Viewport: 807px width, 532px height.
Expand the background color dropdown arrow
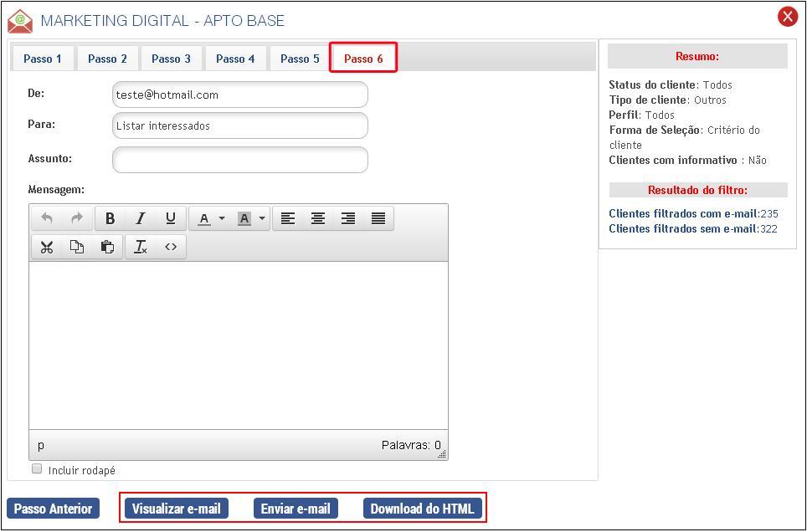262,218
